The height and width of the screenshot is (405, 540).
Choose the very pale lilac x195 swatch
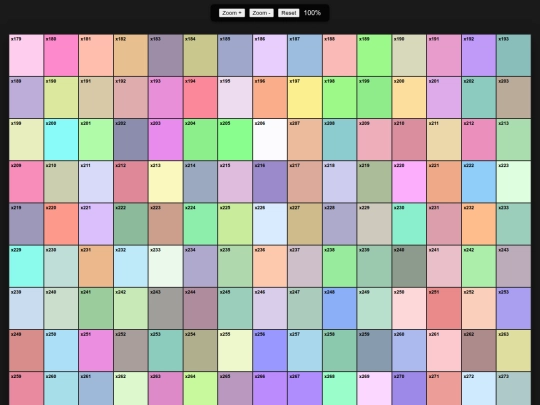(235, 97)
